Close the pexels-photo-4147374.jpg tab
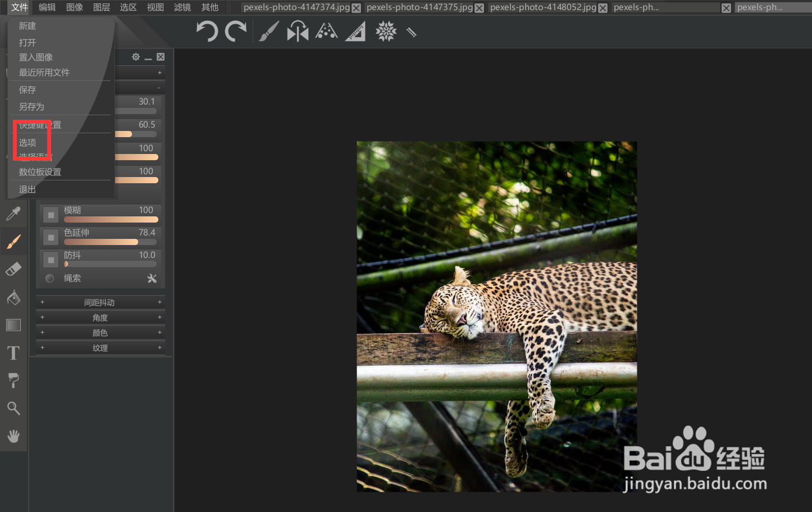Image resolution: width=812 pixels, height=512 pixels. tap(356, 8)
